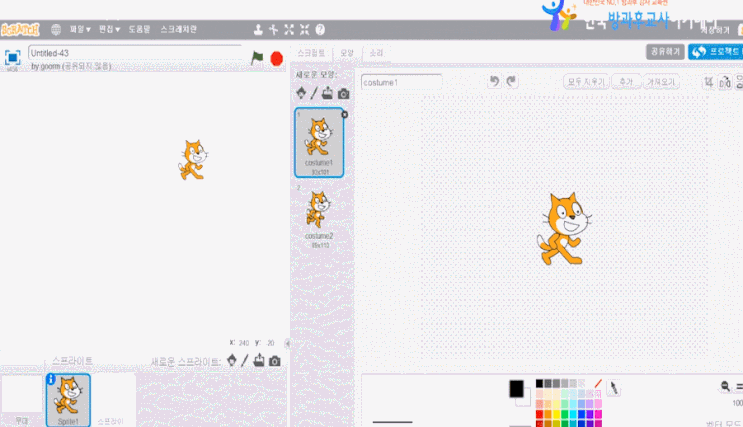
Task: Click the crop tool in paint editor
Action: click(708, 82)
